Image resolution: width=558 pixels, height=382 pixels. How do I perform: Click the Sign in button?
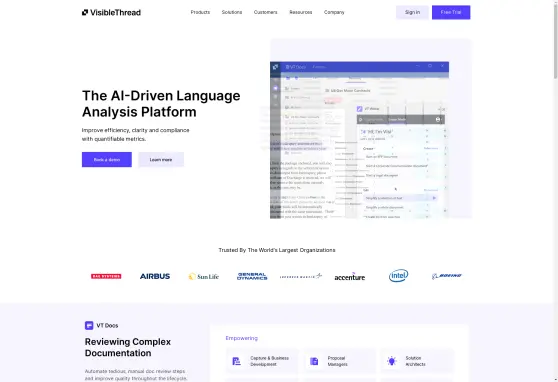[412, 12]
